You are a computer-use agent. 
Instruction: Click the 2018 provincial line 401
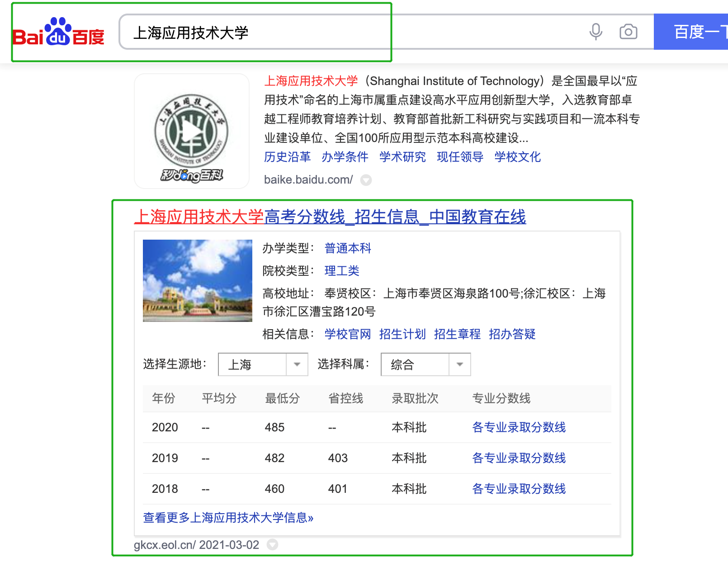tap(338, 489)
